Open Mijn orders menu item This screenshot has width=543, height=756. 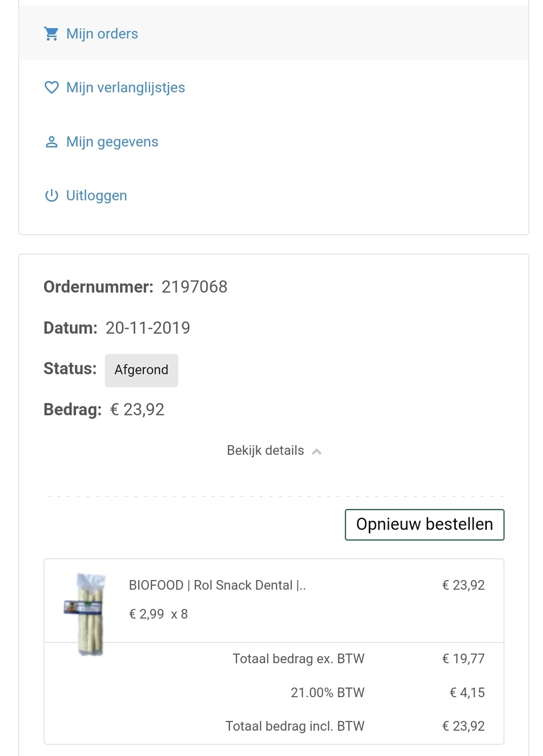coord(273,34)
